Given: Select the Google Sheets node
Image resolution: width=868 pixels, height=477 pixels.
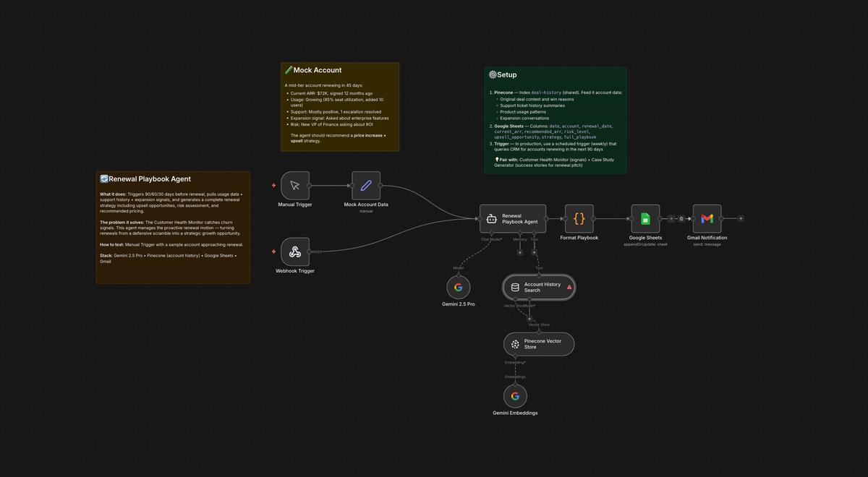Looking at the screenshot, I should [x=645, y=218].
